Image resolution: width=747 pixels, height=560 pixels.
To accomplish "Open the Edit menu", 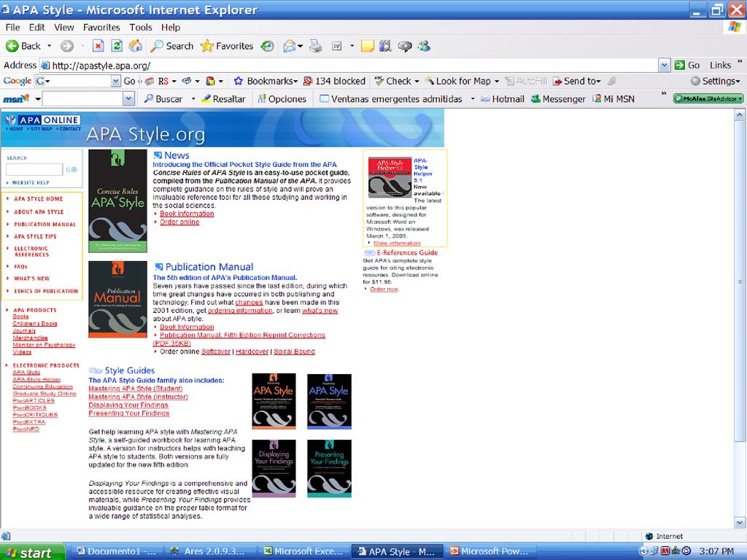I will click(x=36, y=27).
